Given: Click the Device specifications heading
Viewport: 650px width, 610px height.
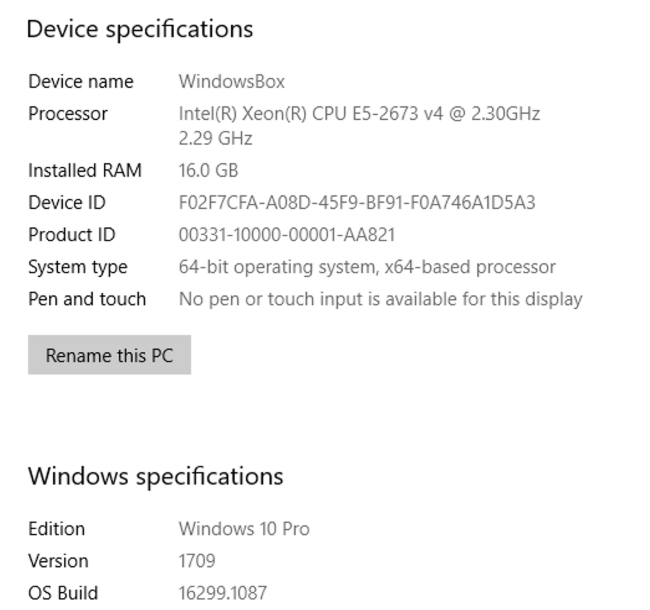Looking at the screenshot, I should click(x=139, y=29).
